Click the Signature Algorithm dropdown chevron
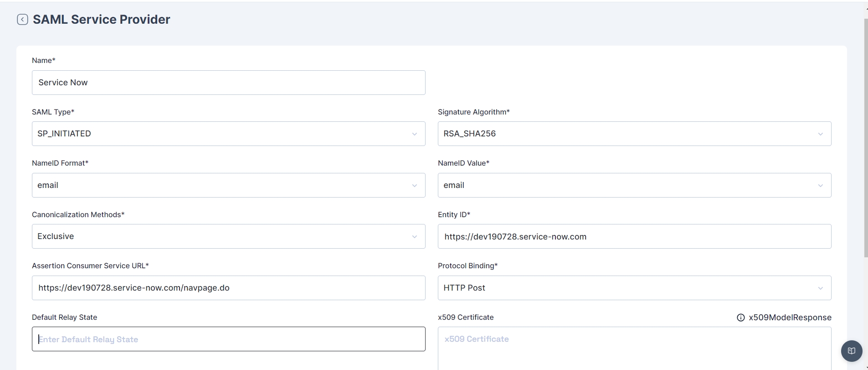868x370 pixels. (x=820, y=134)
